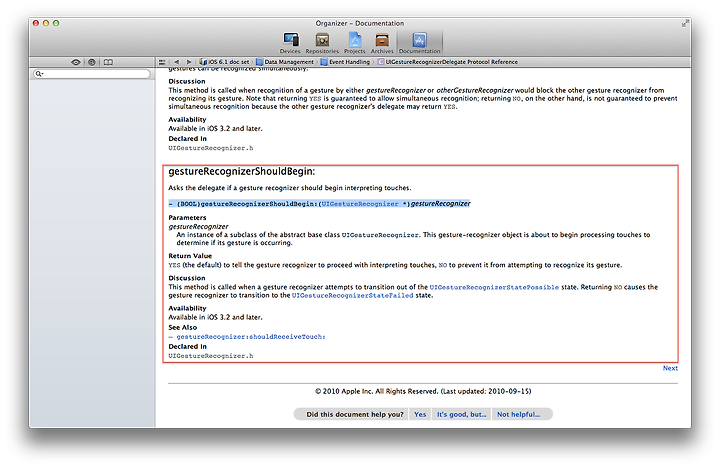Click the Return Value heading
The width and height of the screenshot is (720, 468).
click(x=190, y=256)
